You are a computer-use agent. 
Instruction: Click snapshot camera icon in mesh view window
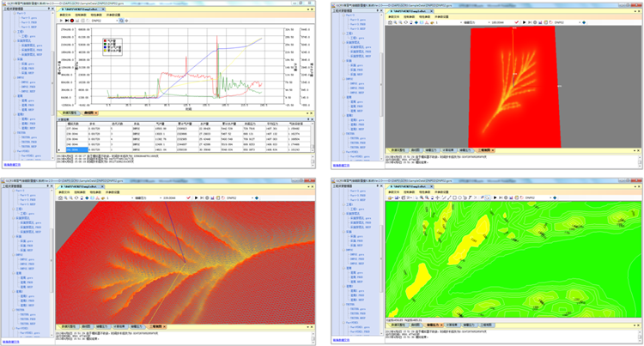[60, 197]
